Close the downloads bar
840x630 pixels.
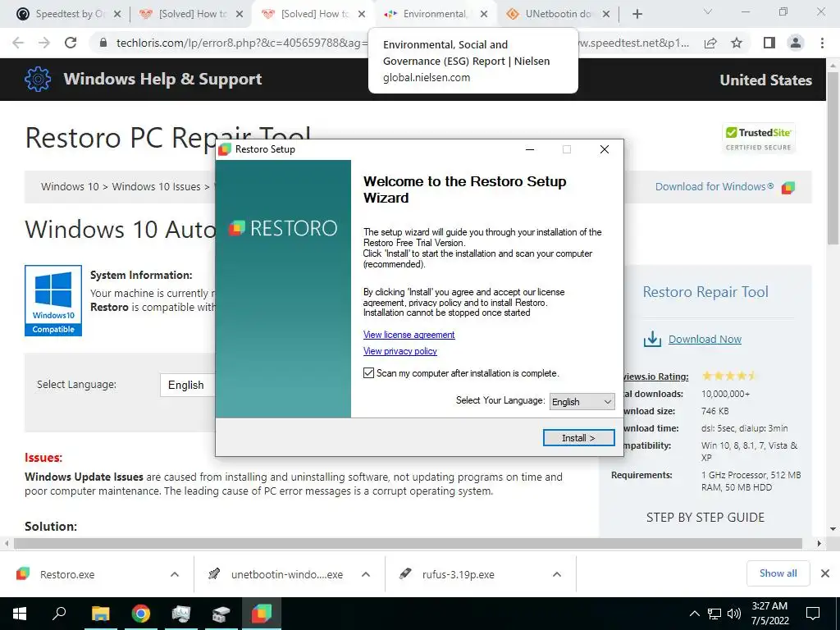(825, 573)
